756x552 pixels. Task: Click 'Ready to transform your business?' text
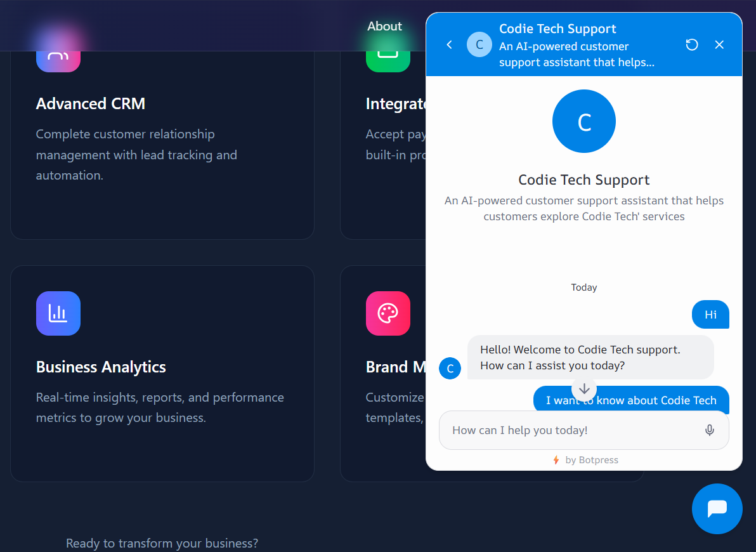[x=162, y=543]
